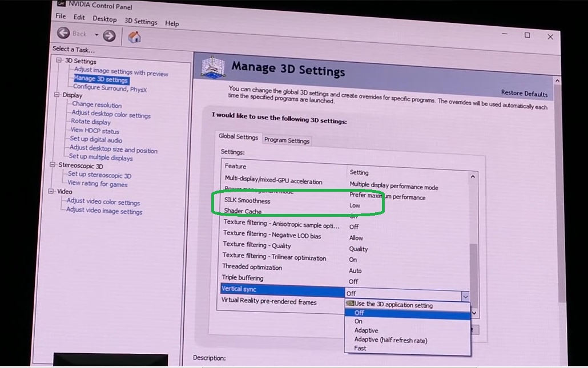588x368 pixels.
Task: Switch to the Global Settings tab
Action: (x=238, y=136)
